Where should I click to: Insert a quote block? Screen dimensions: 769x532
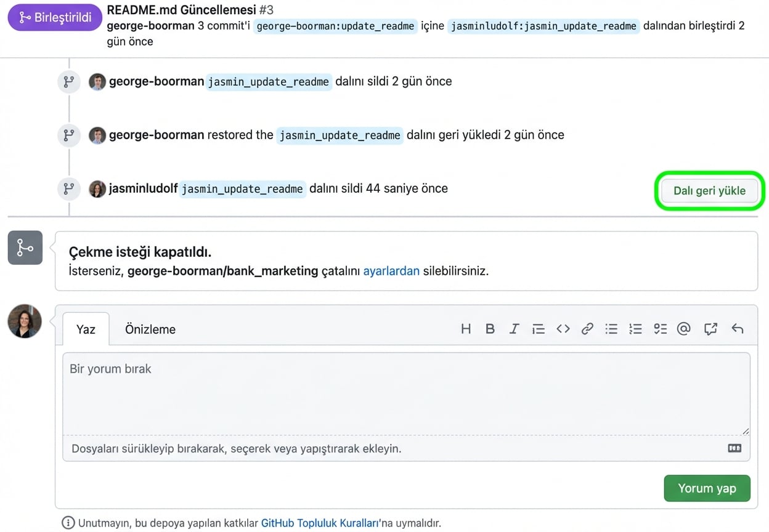click(539, 329)
